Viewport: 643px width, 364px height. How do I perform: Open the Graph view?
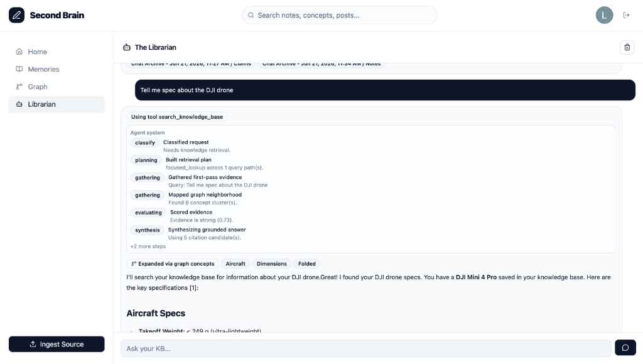57,87
